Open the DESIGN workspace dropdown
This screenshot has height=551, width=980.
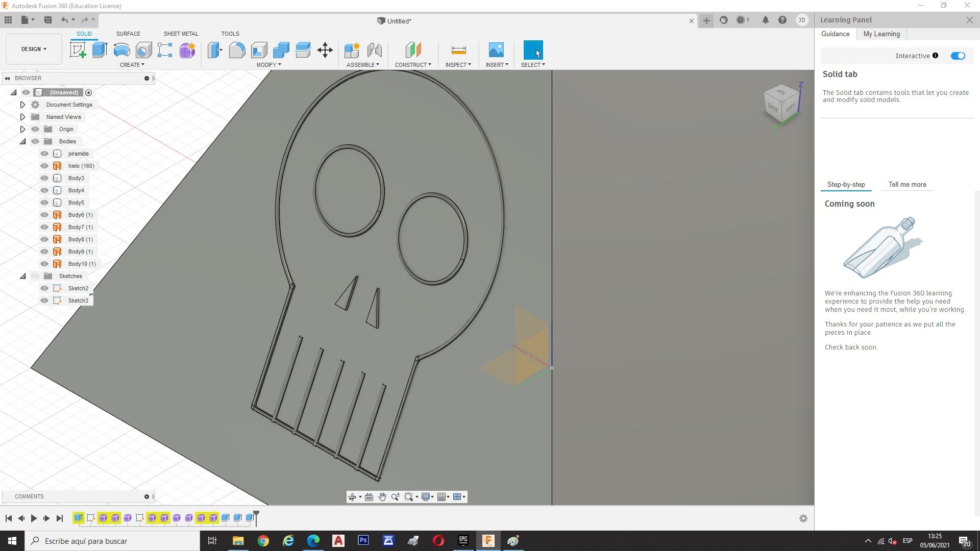pos(34,49)
